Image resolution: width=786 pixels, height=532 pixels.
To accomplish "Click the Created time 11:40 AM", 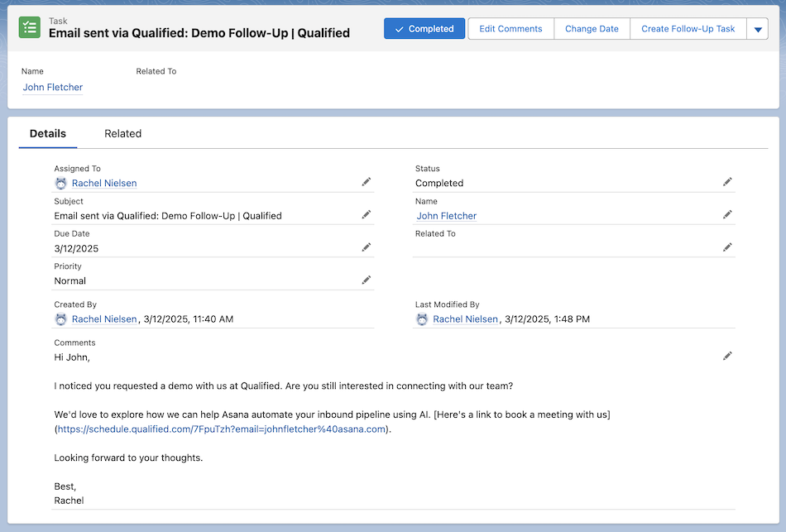I will pos(213,319).
